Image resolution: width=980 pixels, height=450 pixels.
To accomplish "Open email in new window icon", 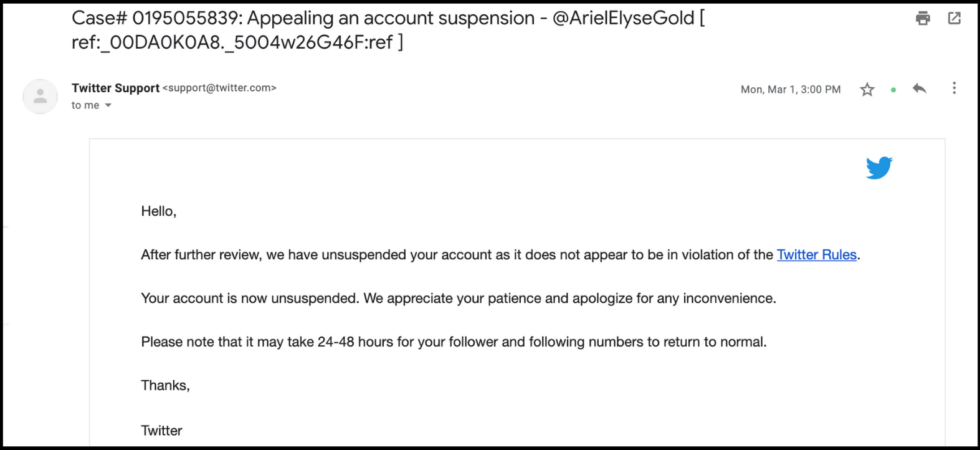I will pyautogui.click(x=954, y=19).
